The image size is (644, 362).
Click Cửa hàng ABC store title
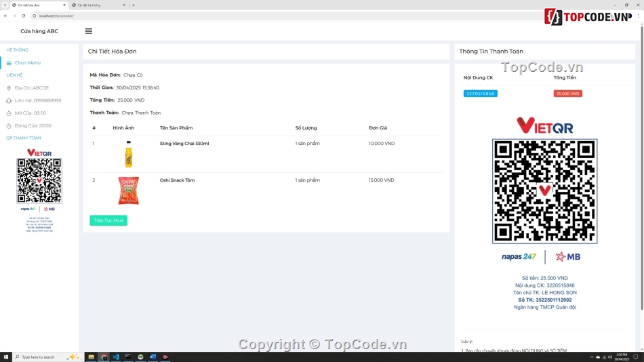39,31
